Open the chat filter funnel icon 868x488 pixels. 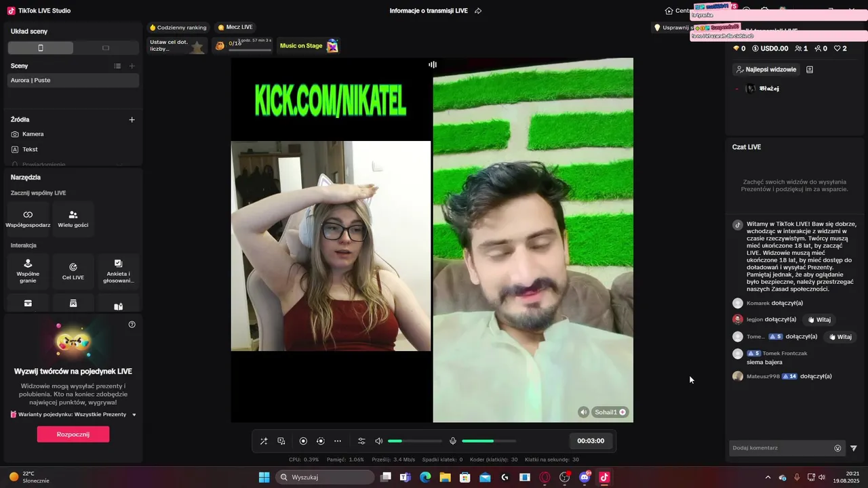point(854,448)
